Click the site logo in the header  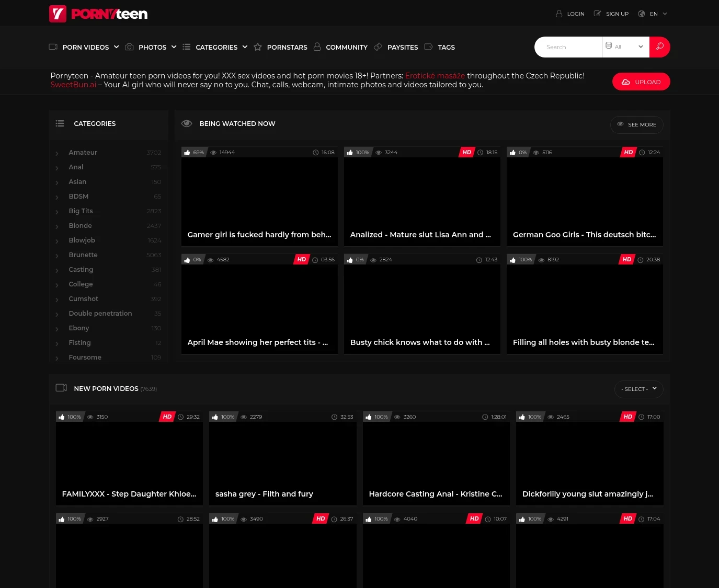tap(98, 14)
